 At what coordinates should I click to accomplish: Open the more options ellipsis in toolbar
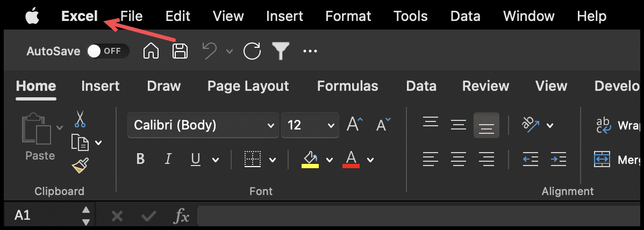(310, 52)
